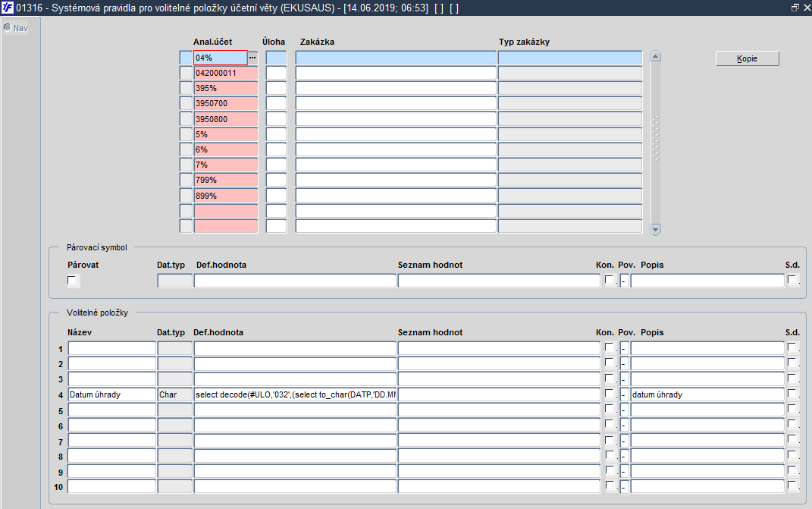Toggle S.d. checkbox in Párovací symbol section
Viewport: 812px width, 509px height.
792,280
